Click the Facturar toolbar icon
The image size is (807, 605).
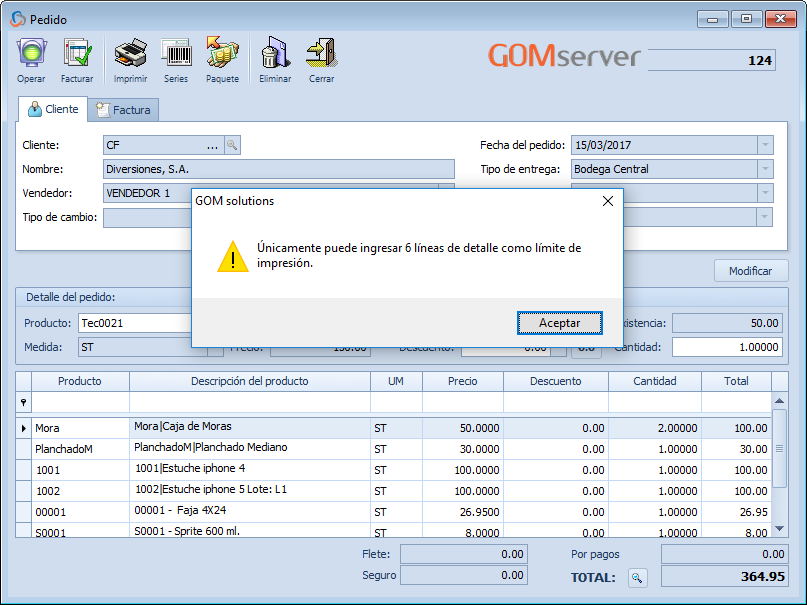[77, 53]
